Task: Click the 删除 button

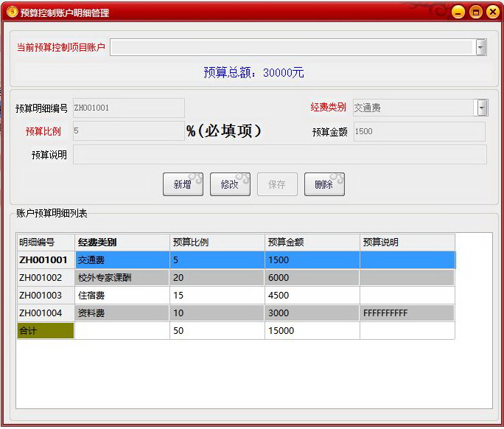Action: (324, 184)
